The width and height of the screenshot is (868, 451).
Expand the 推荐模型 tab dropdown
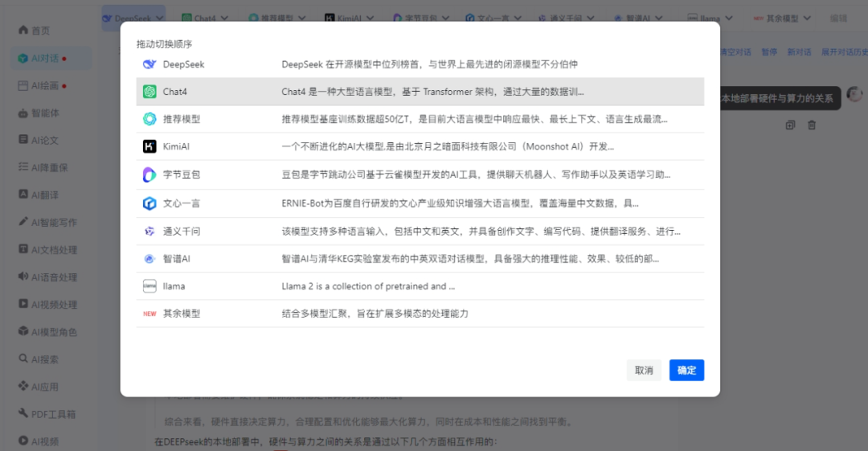(x=301, y=18)
